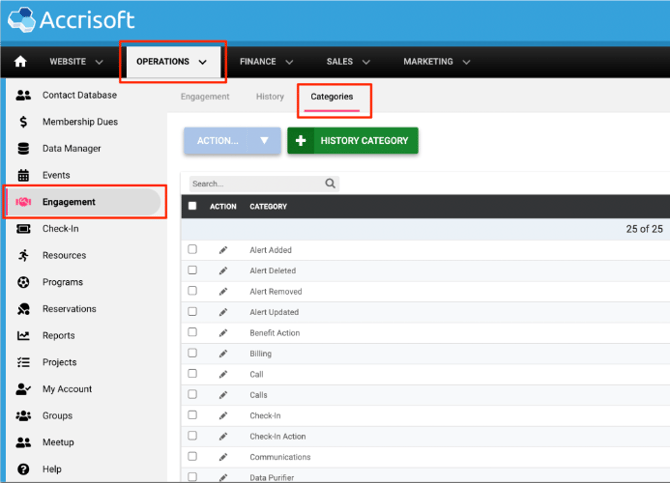Click the Help question mark icon
The width and height of the screenshot is (670, 483).
(23, 469)
